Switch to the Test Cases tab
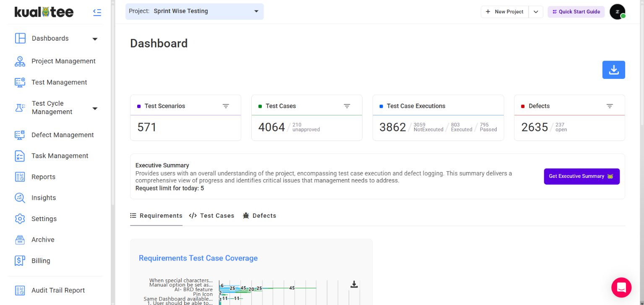Screen dimensions: 644x305 point(211,216)
